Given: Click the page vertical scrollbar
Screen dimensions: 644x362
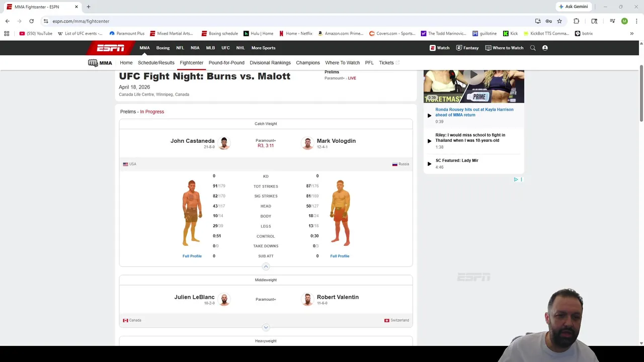Looking at the screenshot, I should point(641,93).
